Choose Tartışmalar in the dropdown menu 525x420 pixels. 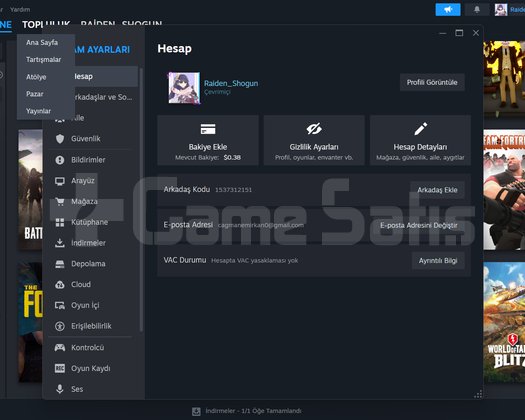pos(44,60)
